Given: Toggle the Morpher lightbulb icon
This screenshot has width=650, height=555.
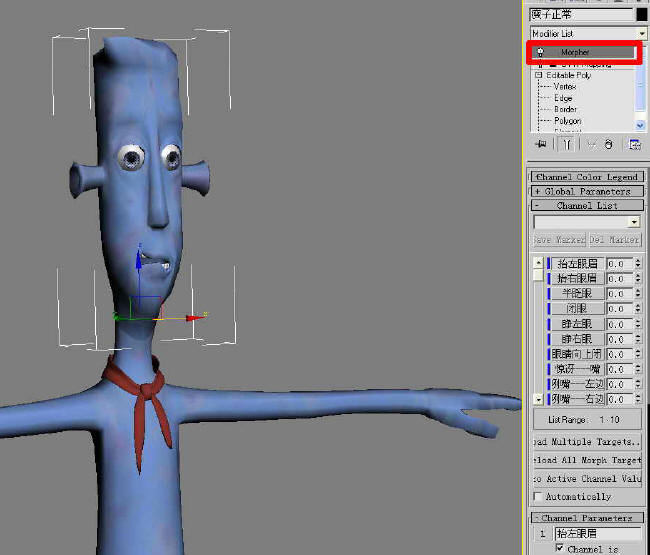Looking at the screenshot, I should click(x=540, y=52).
